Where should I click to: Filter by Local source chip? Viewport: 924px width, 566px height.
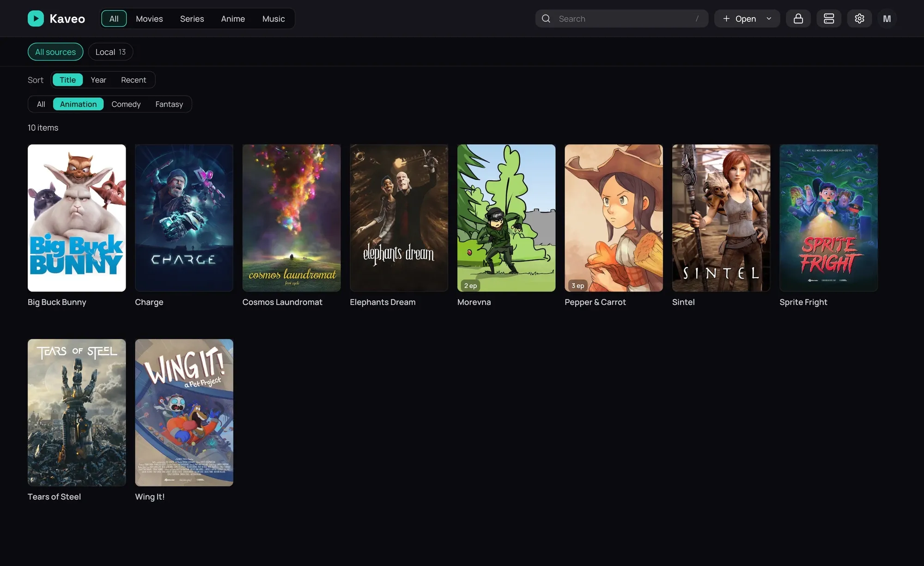(x=110, y=52)
